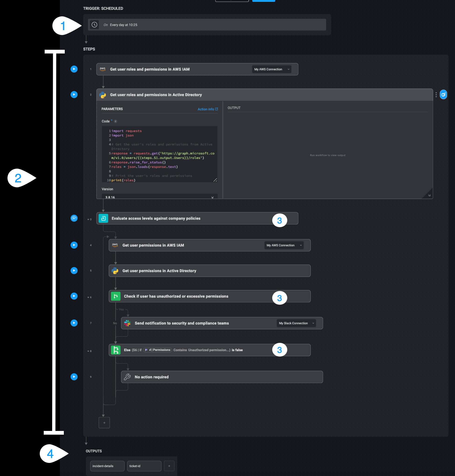The height and width of the screenshot is (476, 455).
Task: Click AWS icon on Get user permissions step
Action: [x=115, y=245]
